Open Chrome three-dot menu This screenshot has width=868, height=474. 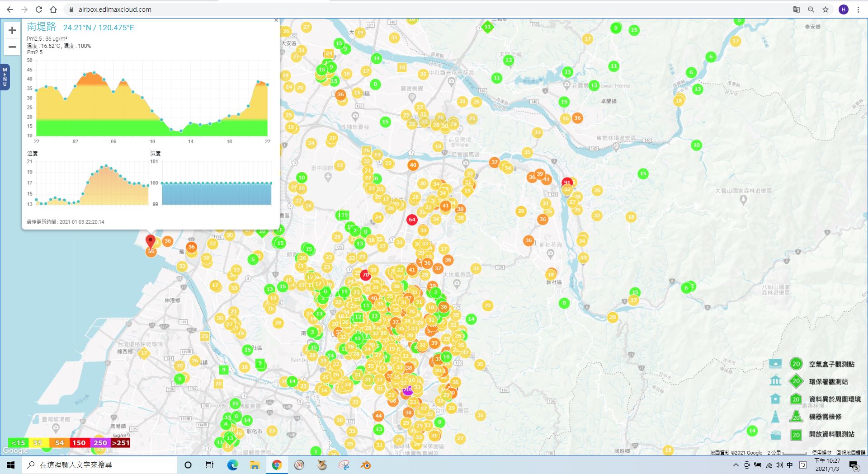coord(859,9)
